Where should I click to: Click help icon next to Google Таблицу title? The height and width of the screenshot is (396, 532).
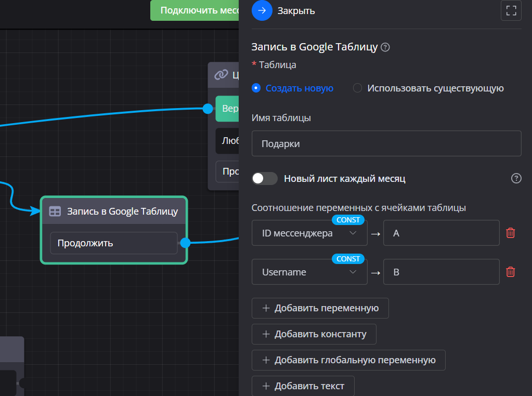(x=385, y=47)
